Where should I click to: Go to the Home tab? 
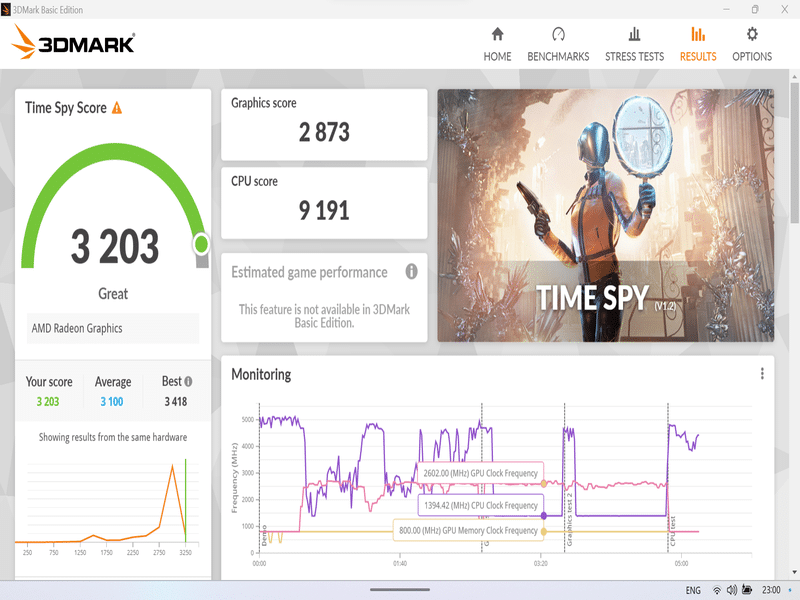tap(497, 44)
